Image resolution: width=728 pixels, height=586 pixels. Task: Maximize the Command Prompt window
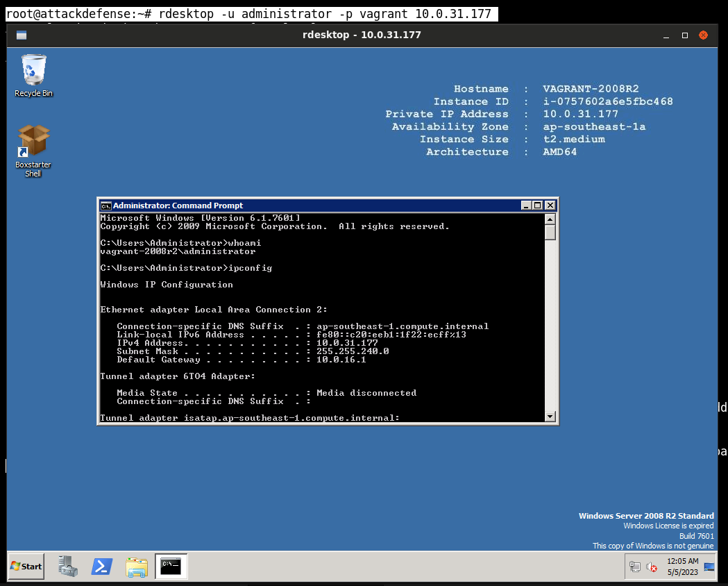point(538,206)
